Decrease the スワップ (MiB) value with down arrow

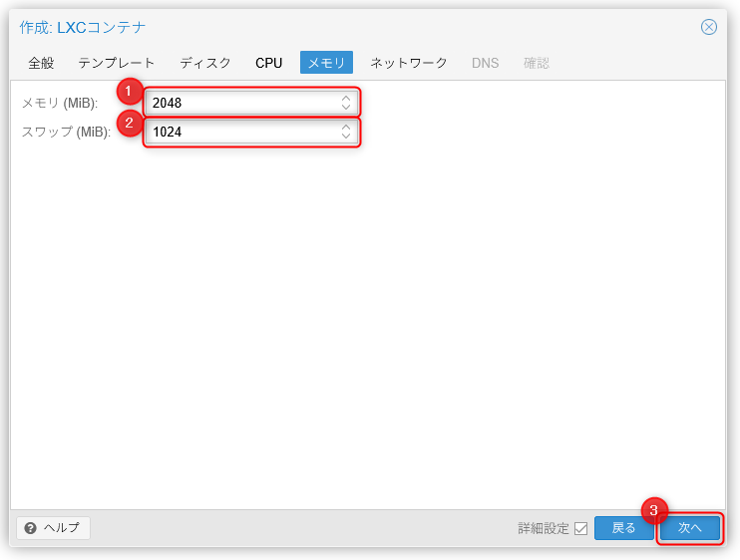(345, 136)
